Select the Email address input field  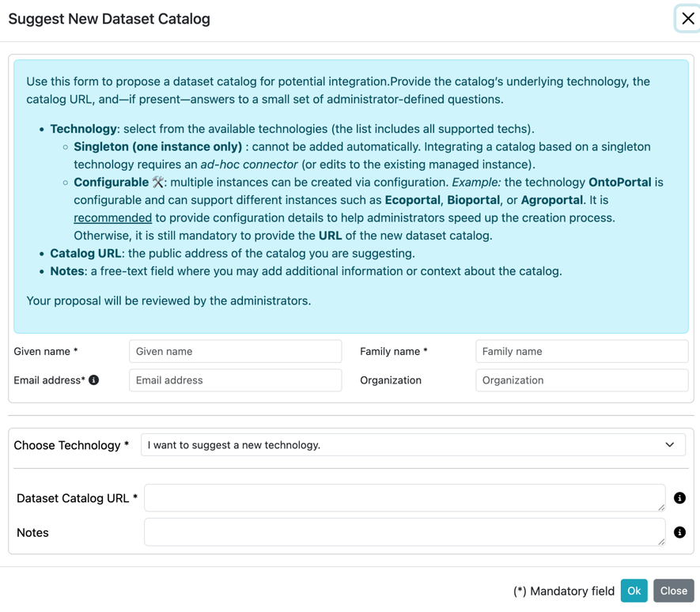(x=233, y=380)
